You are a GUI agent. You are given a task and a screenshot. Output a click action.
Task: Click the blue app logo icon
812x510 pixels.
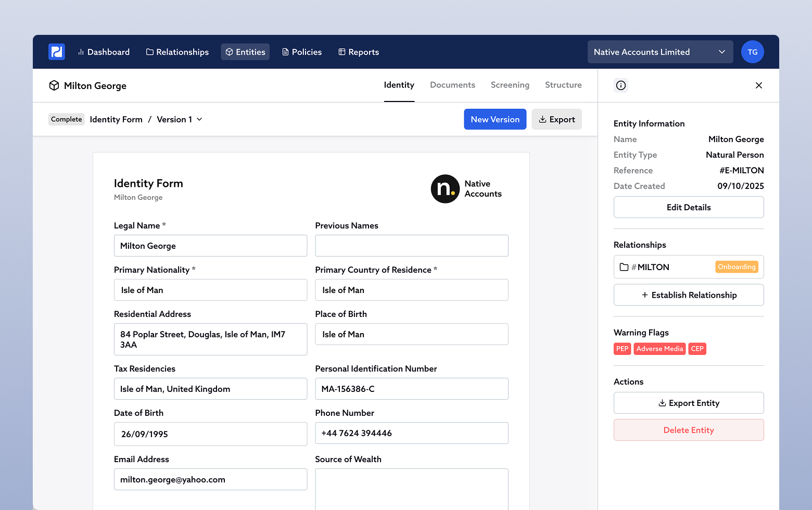click(x=56, y=52)
